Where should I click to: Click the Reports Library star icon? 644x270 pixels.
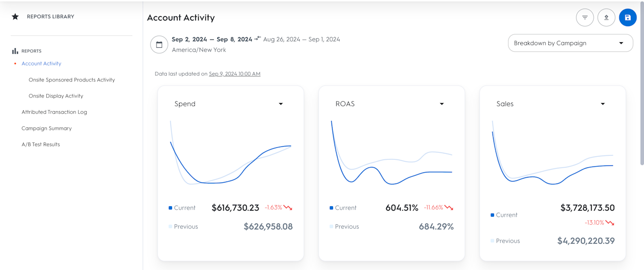click(x=15, y=17)
